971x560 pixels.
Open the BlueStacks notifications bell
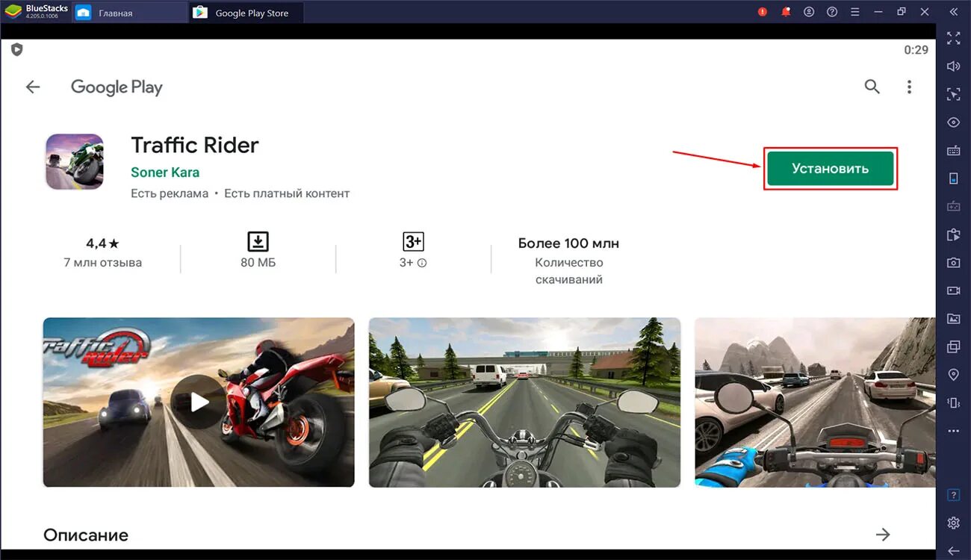point(786,12)
